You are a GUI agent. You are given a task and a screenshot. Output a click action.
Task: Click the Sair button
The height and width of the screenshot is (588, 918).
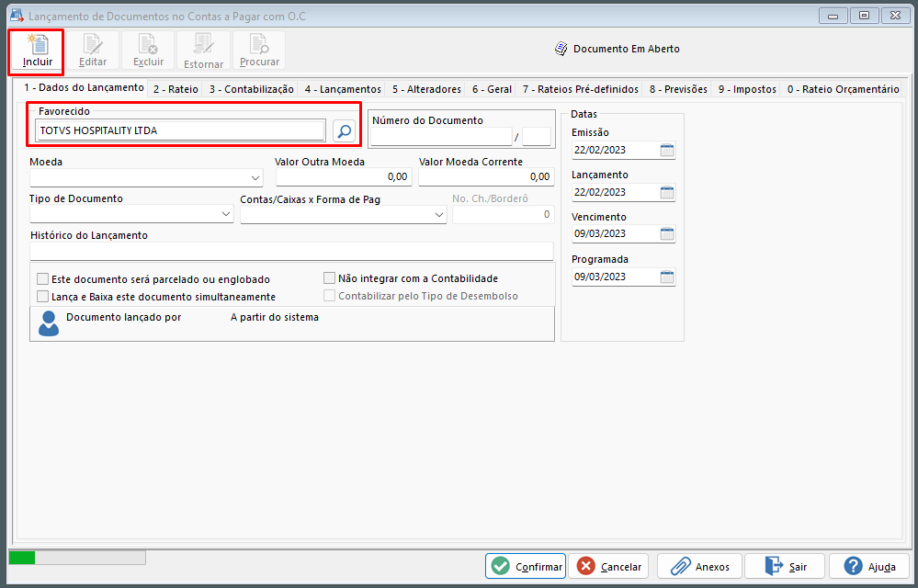click(785, 566)
